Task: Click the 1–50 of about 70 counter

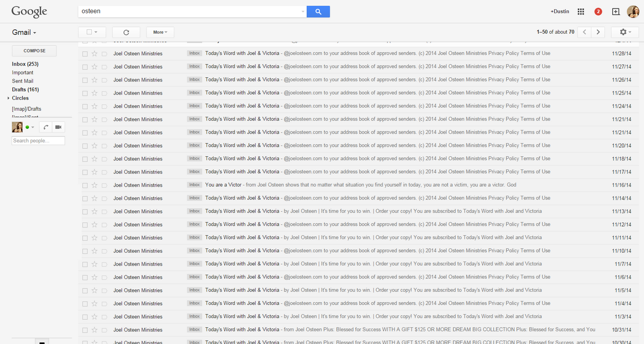Action: (555, 32)
